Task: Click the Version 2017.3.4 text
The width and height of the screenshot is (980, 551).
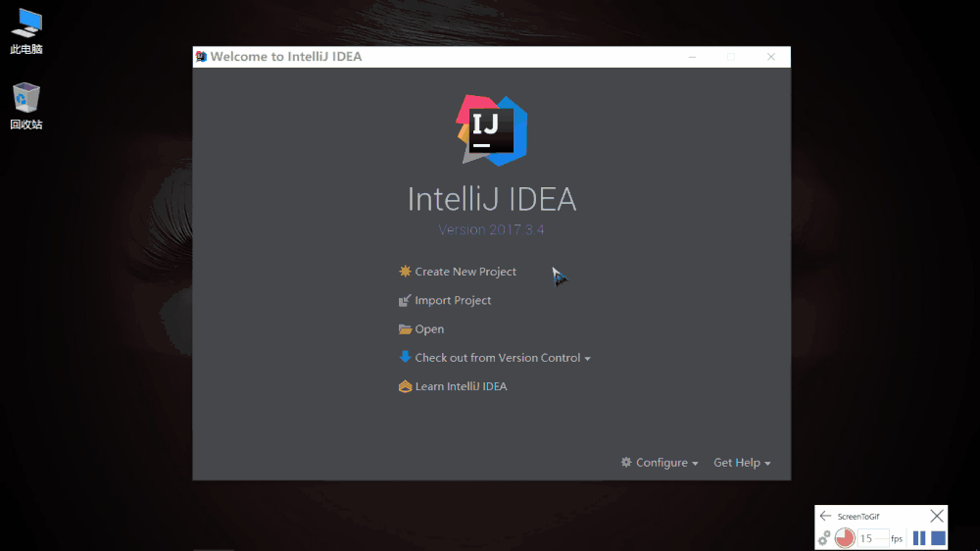Action: pos(491,229)
